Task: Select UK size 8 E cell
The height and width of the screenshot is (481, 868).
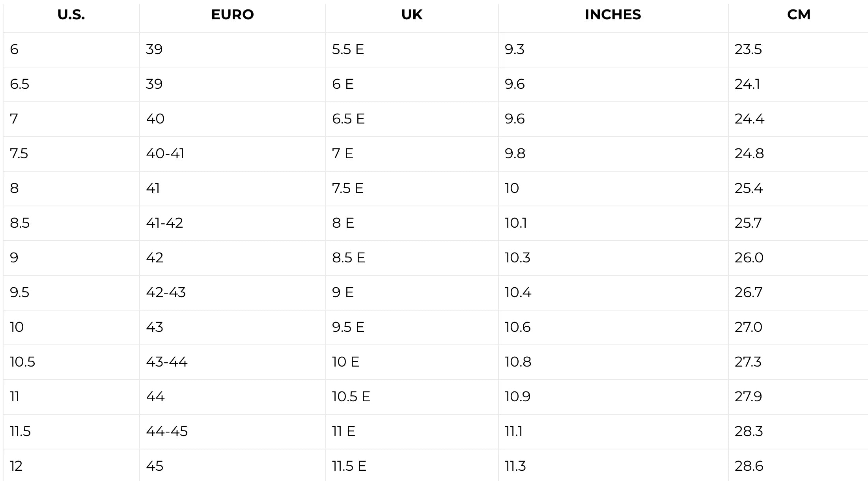Action: (343, 223)
